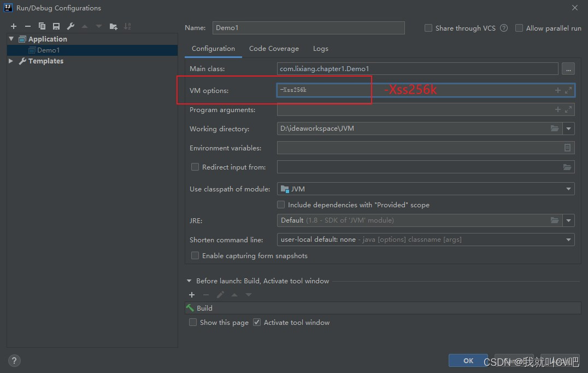Expand the Templates tree node
Image resolution: width=588 pixels, height=373 pixels.
coord(11,61)
